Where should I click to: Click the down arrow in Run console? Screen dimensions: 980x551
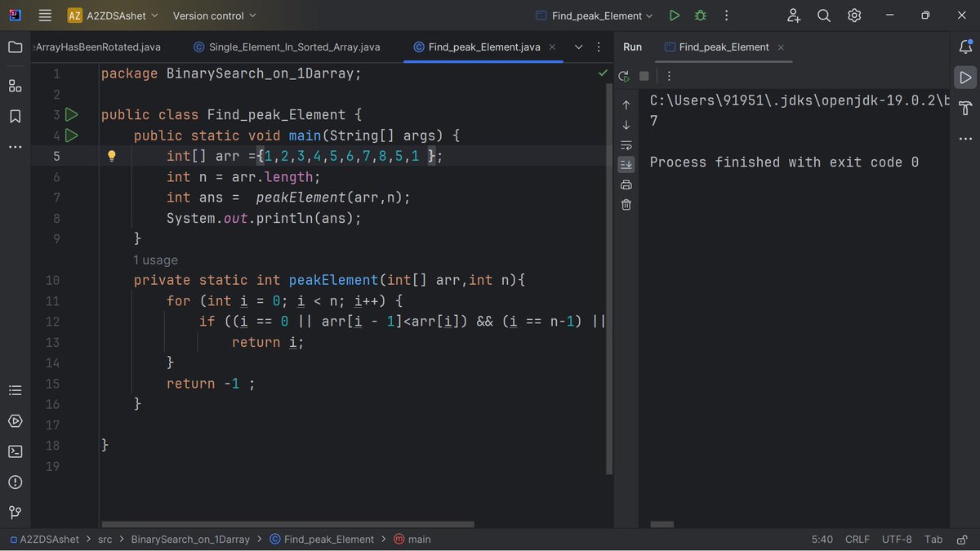pyautogui.click(x=626, y=125)
